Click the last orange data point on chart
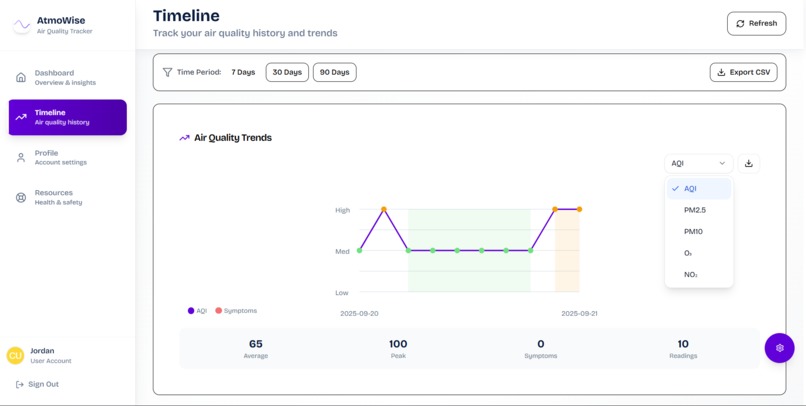This screenshot has width=806, height=406. [x=579, y=209]
